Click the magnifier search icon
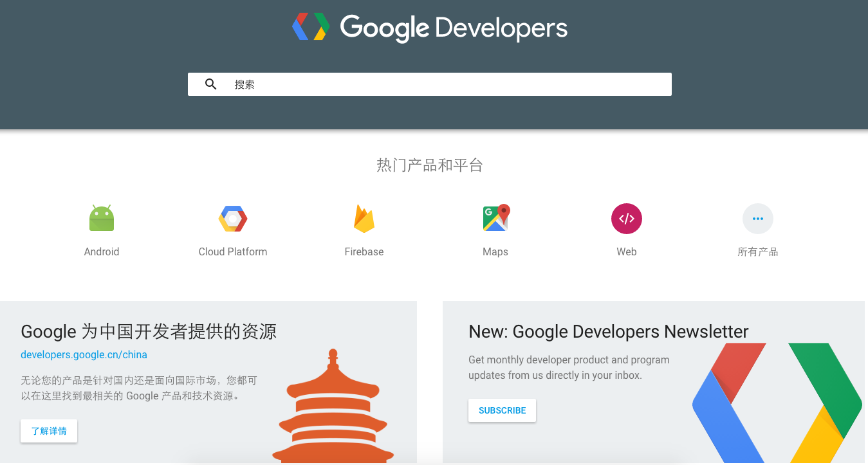Screen dimensions: 868x465 point(210,84)
